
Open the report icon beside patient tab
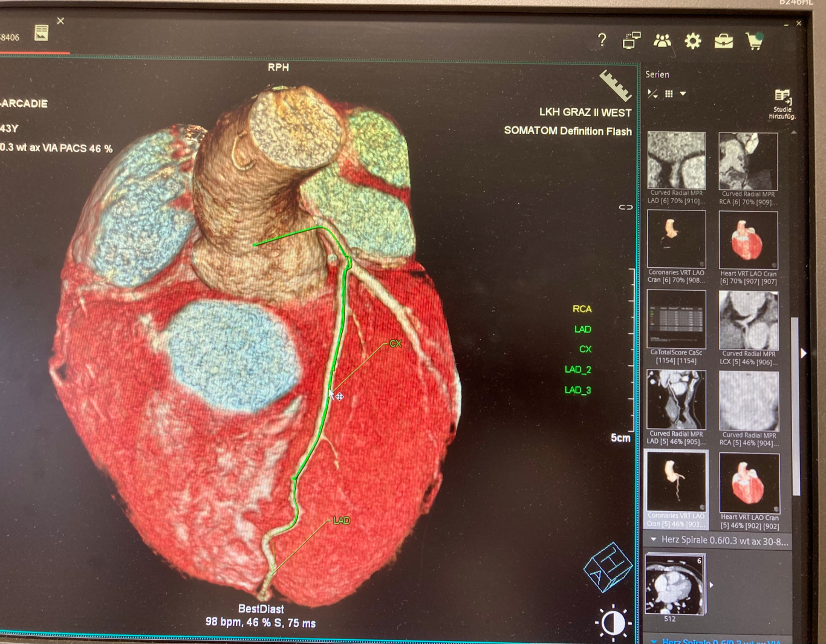[41, 33]
